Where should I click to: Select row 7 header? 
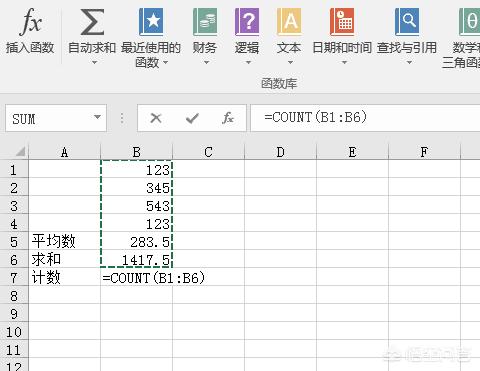(14, 278)
